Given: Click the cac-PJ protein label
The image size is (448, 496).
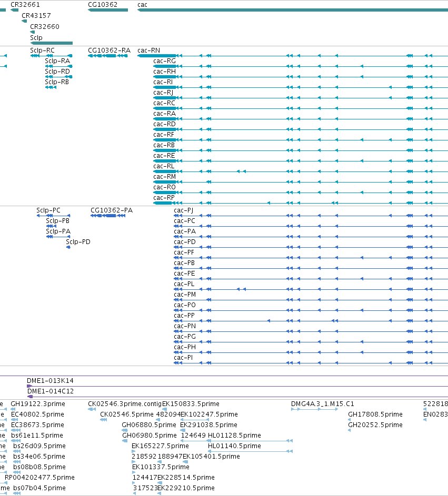Looking at the screenshot, I should pyautogui.click(x=183, y=210).
